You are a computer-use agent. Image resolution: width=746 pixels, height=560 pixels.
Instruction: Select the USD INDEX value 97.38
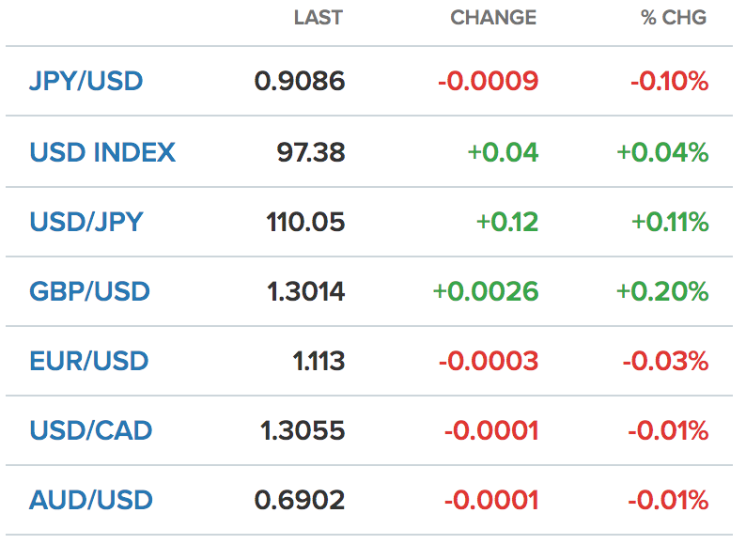point(311,152)
